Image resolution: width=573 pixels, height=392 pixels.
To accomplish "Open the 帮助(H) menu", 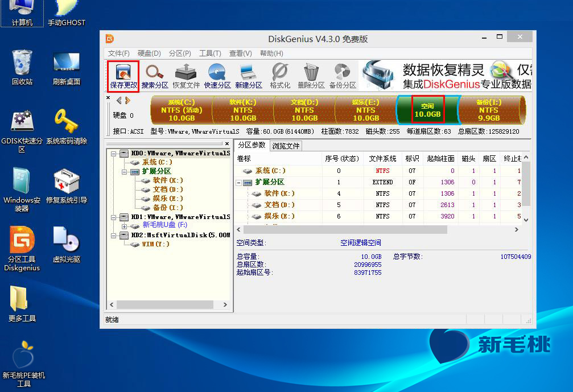I will click(x=271, y=53).
